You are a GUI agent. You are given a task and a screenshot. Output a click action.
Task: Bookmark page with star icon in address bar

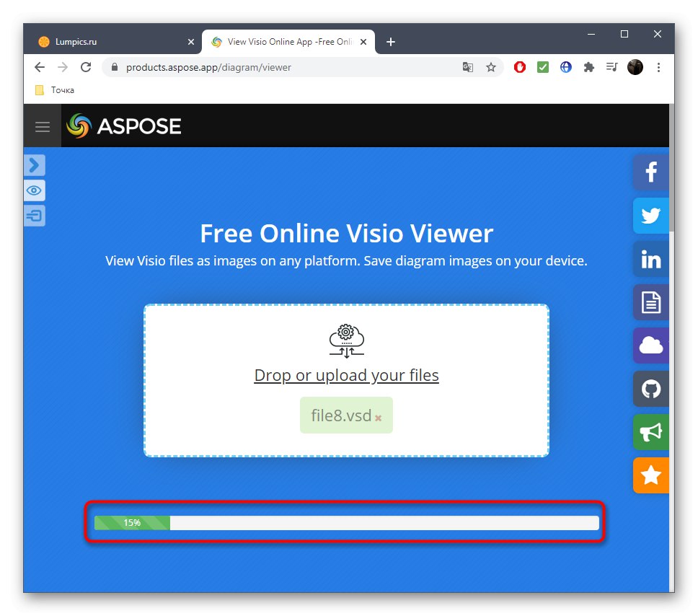(x=490, y=67)
